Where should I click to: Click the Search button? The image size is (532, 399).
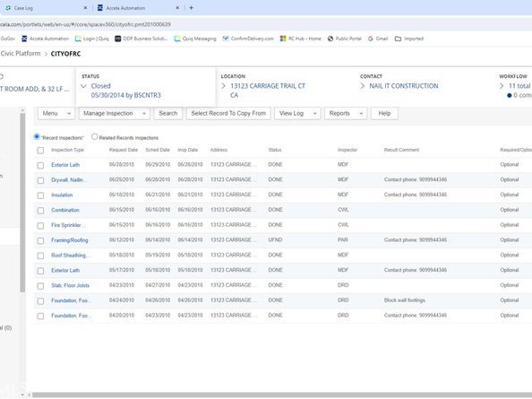pos(168,113)
